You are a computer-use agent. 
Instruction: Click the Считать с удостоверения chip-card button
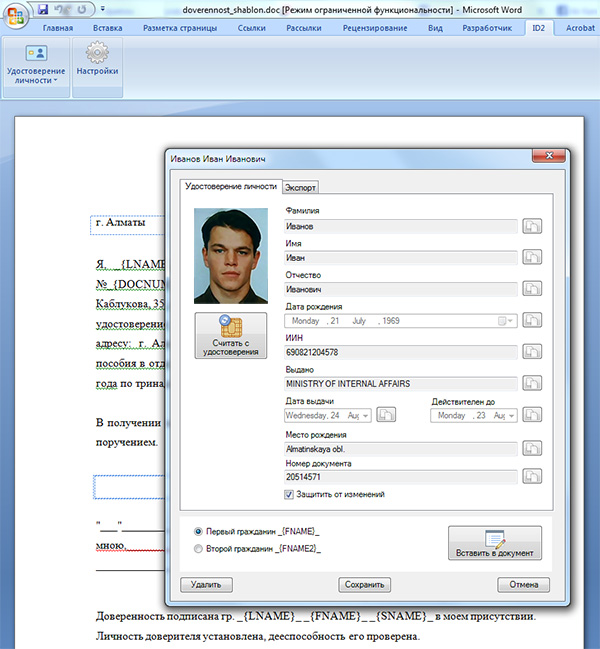click(231, 335)
